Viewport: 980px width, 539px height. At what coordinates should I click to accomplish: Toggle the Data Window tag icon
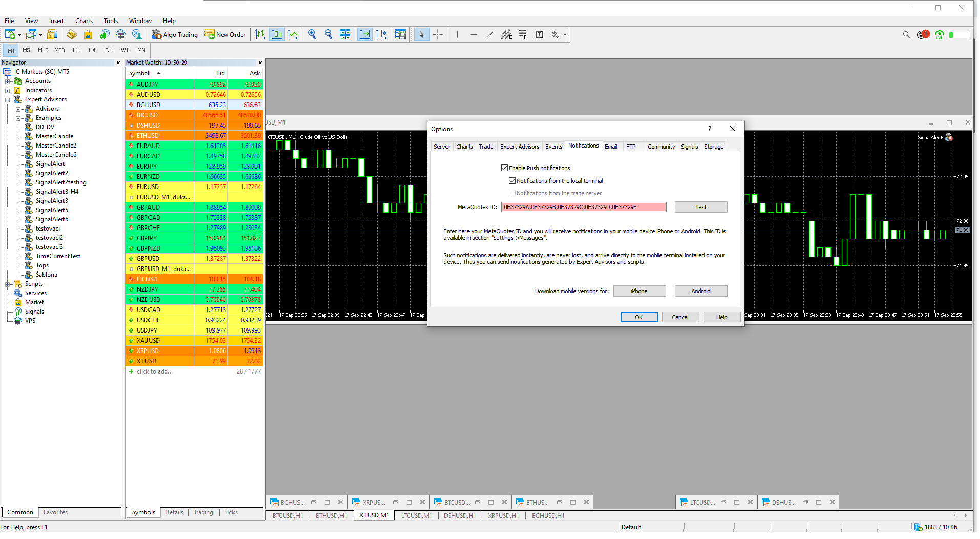point(72,34)
